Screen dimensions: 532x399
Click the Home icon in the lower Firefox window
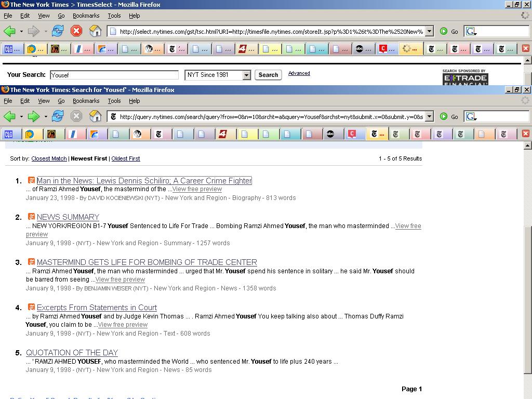(x=95, y=116)
